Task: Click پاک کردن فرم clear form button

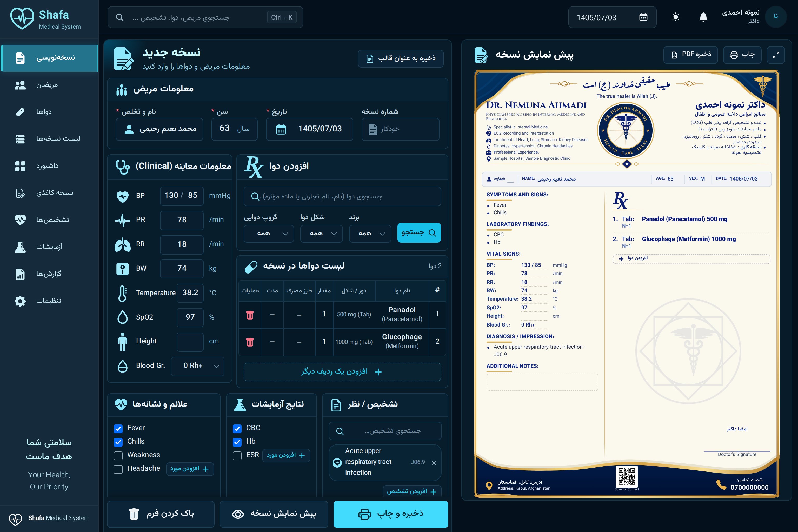Action: coord(161,514)
